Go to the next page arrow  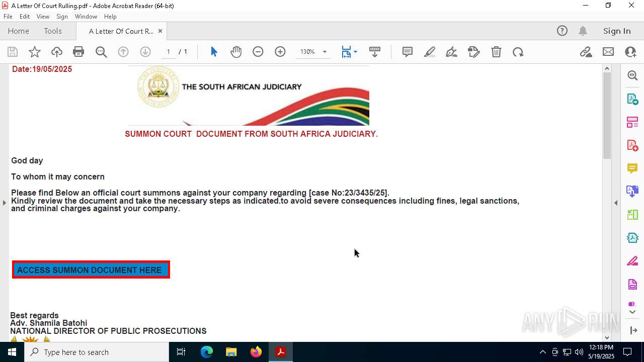pos(145,52)
